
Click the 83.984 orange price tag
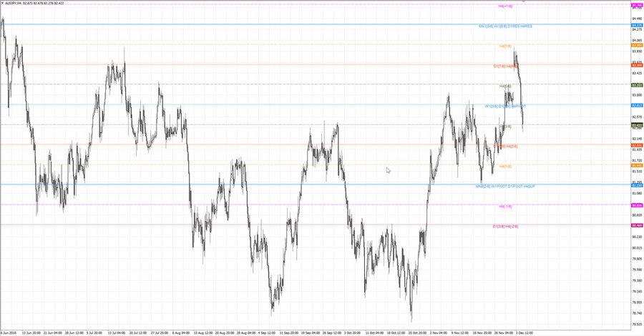click(637, 45)
